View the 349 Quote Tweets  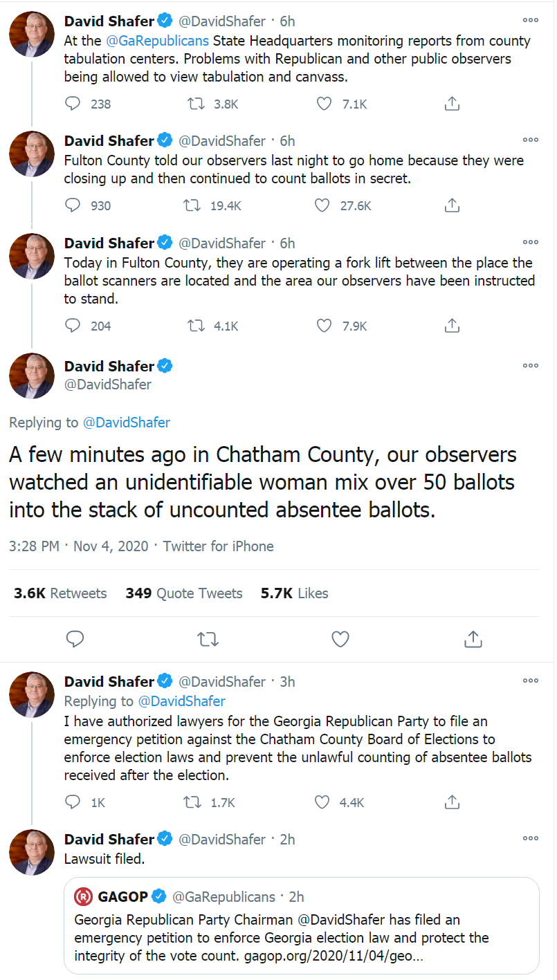184,593
